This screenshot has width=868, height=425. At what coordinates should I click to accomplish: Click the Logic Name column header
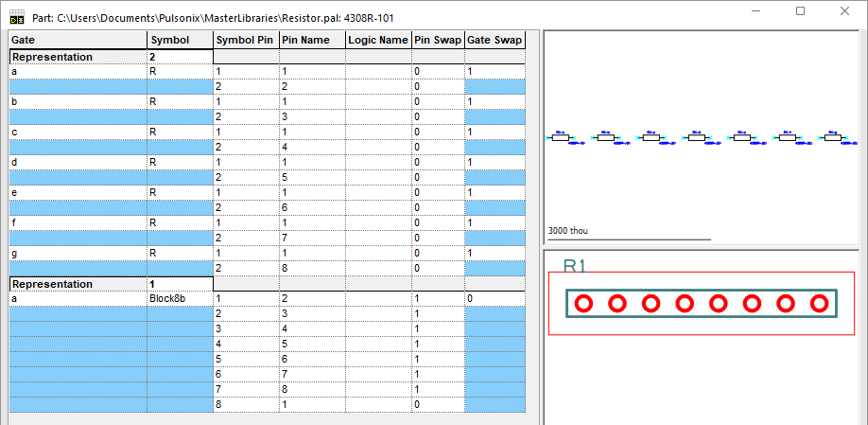377,41
